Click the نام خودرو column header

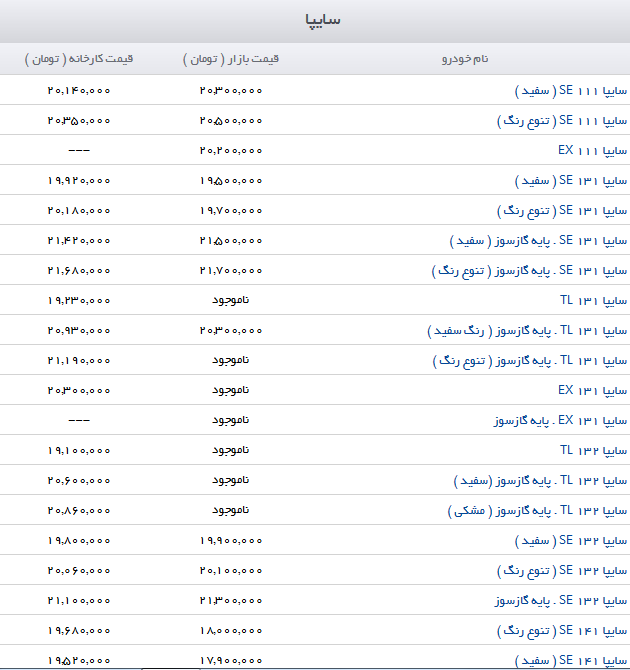coord(465,59)
